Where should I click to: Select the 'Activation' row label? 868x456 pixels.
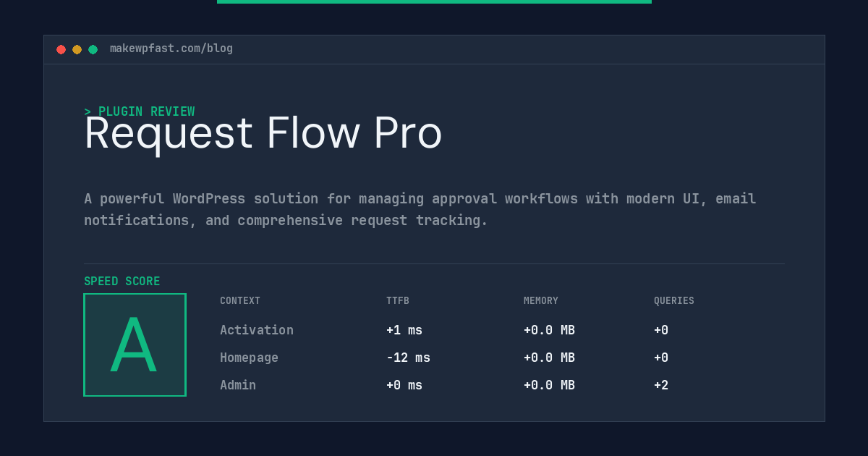pyautogui.click(x=257, y=330)
